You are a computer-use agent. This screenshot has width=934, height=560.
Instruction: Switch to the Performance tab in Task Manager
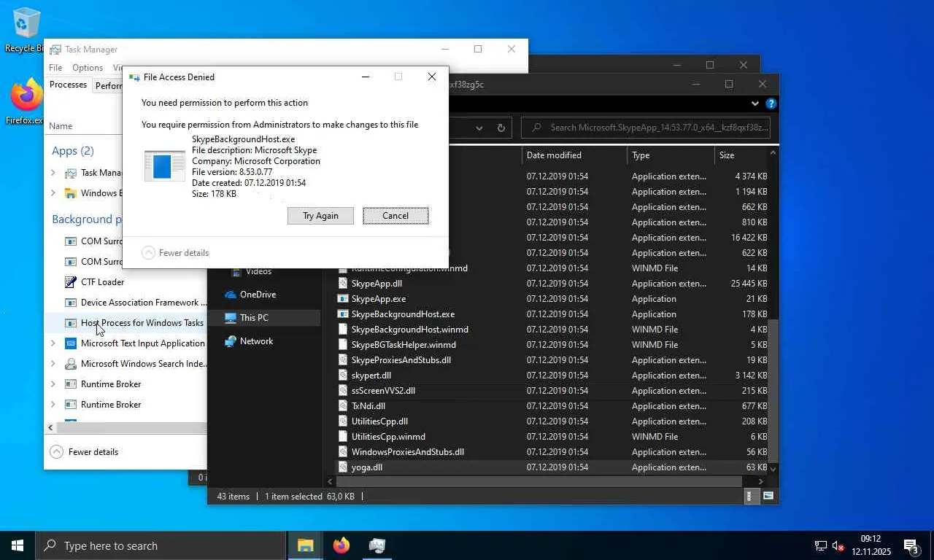pos(109,85)
